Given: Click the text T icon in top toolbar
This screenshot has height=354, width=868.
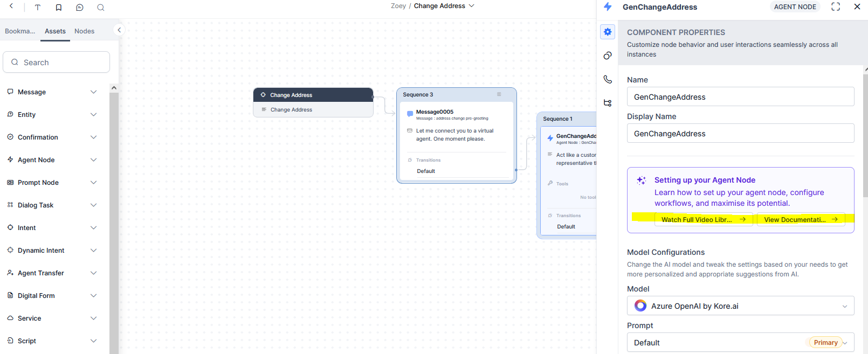Looking at the screenshot, I should coord(38,8).
